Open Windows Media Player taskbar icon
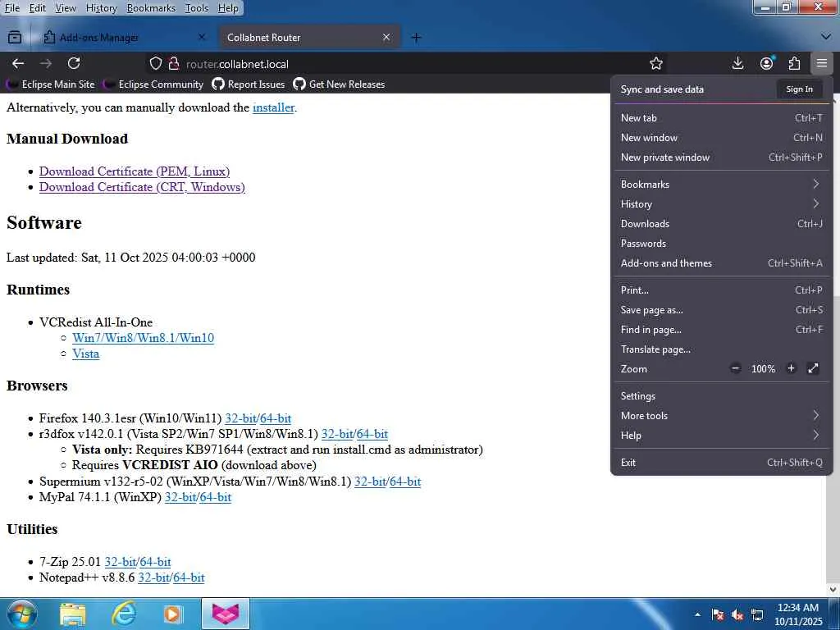 click(x=172, y=614)
